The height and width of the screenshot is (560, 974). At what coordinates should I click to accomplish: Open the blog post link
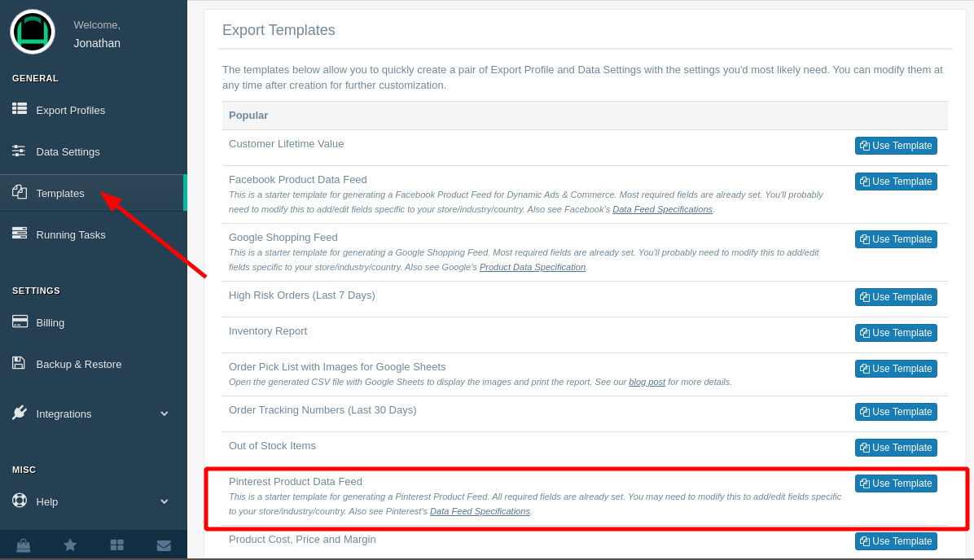[647, 382]
